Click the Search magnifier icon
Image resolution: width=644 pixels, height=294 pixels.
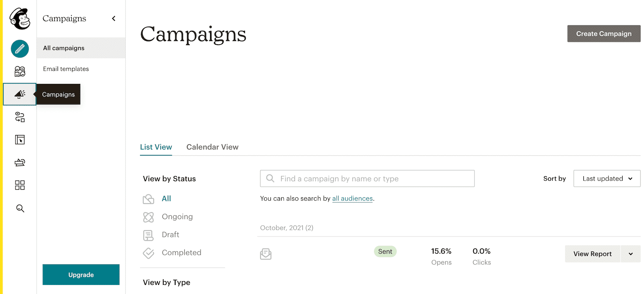point(20,208)
